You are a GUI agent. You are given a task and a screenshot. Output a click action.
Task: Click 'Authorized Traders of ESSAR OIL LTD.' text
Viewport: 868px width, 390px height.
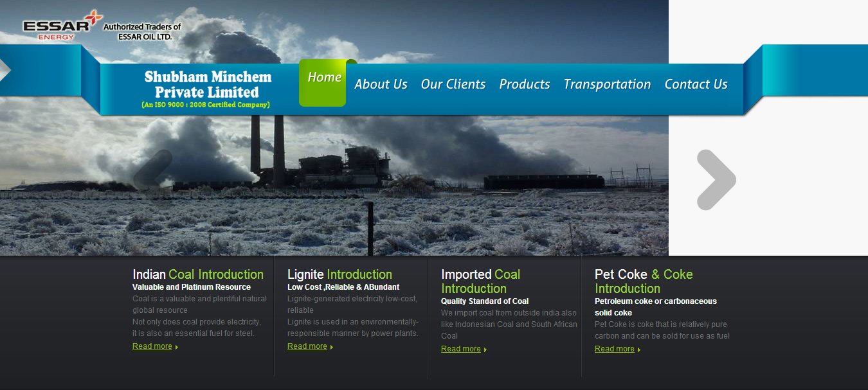(143, 31)
